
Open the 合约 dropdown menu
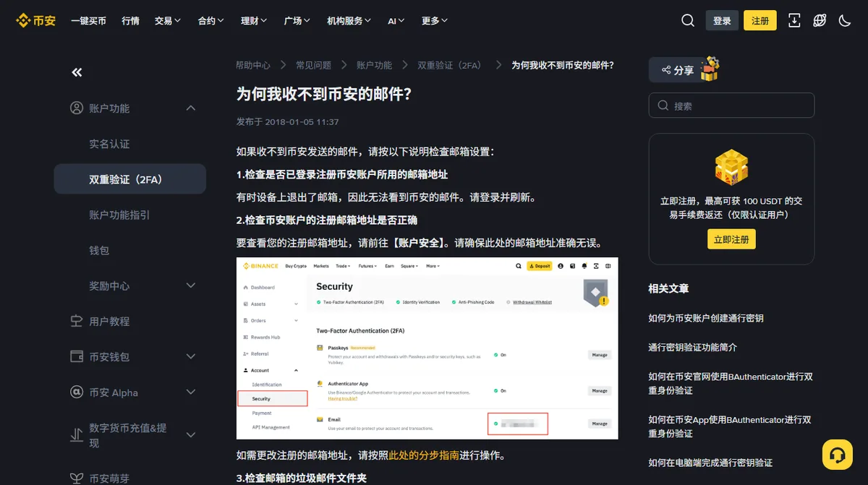(211, 21)
